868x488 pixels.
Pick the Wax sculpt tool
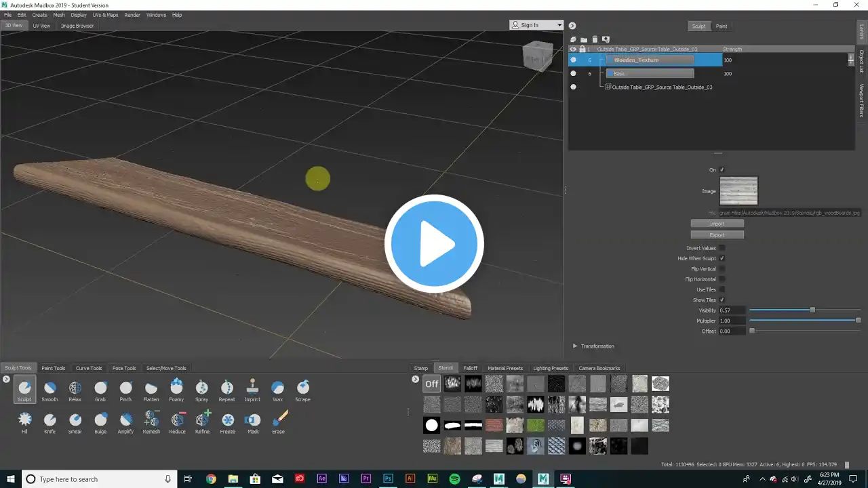(277, 391)
